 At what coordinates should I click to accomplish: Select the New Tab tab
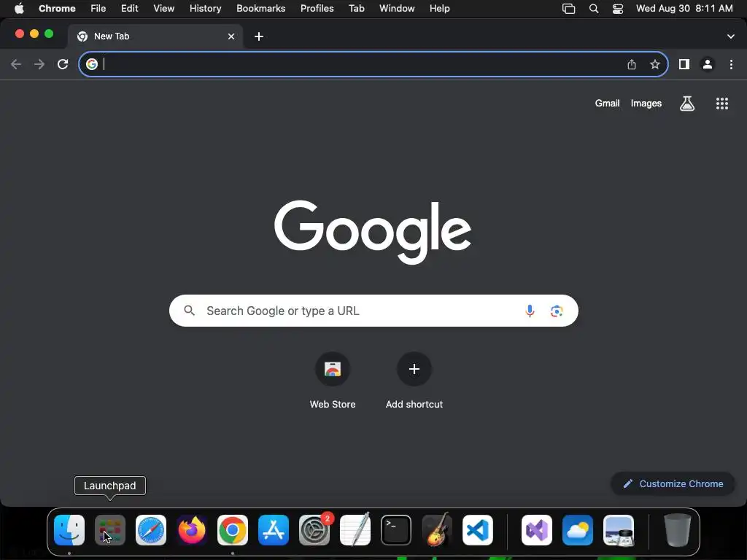[x=155, y=36]
